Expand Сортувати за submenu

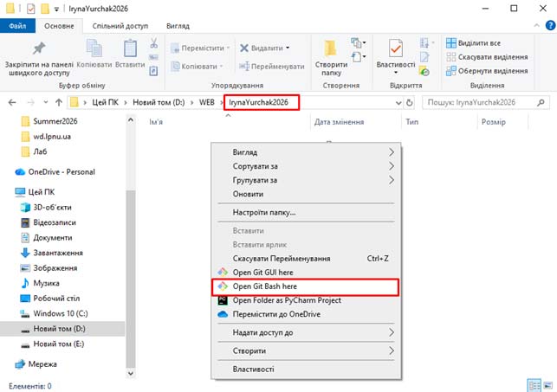[306, 166]
